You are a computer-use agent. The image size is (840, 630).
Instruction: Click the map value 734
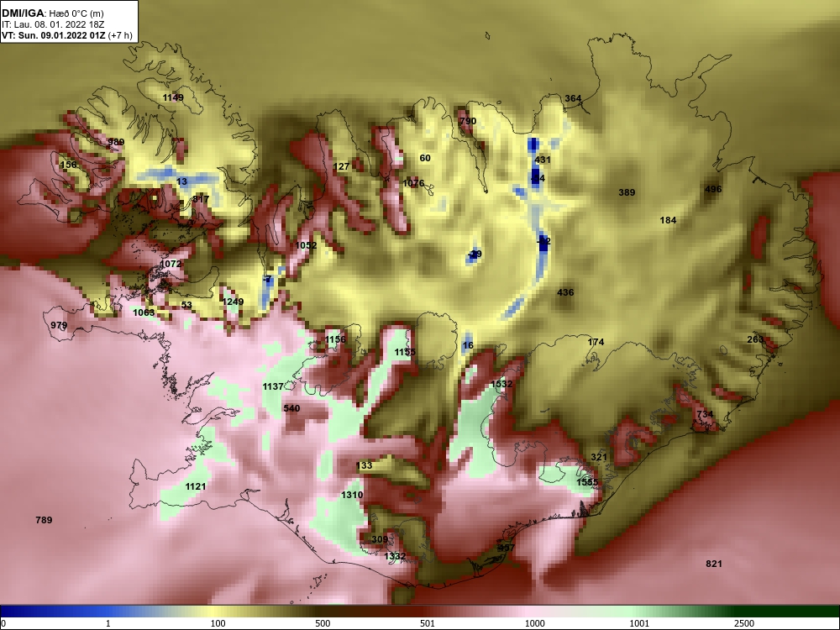705,414
